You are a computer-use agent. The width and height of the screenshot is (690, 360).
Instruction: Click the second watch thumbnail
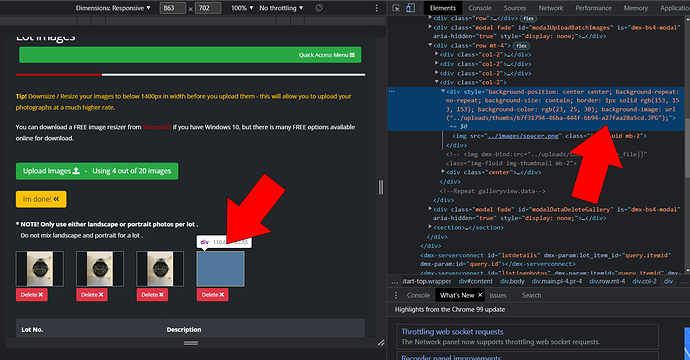tap(100, 269)
